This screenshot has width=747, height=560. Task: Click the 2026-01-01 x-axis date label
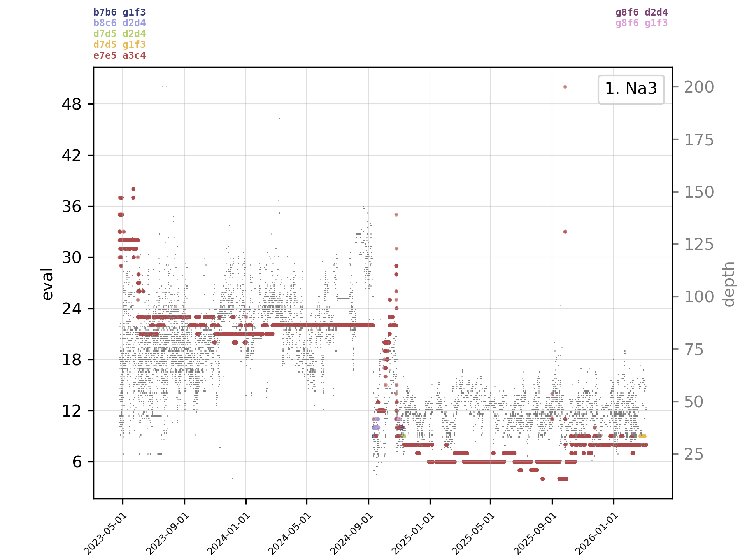click(596, 534)
